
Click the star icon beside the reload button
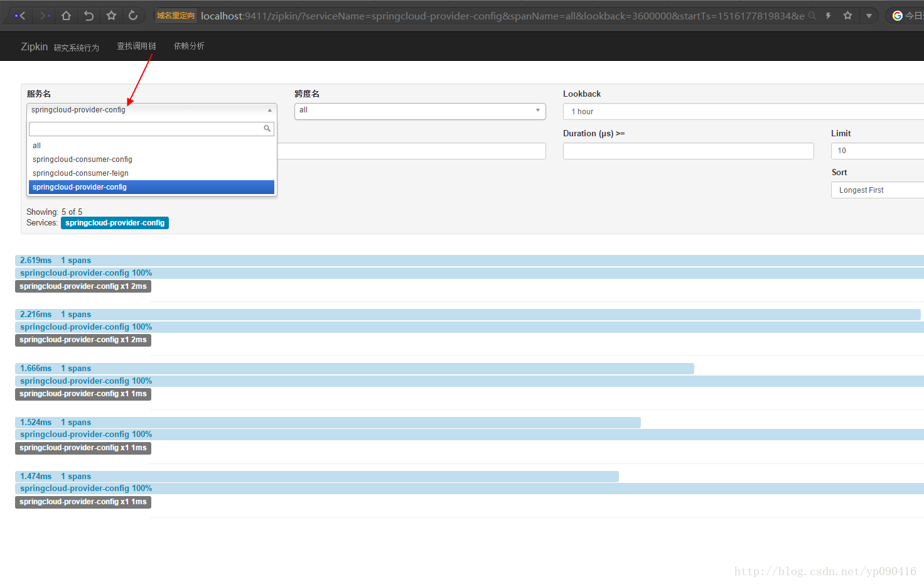tap(111, 16)
